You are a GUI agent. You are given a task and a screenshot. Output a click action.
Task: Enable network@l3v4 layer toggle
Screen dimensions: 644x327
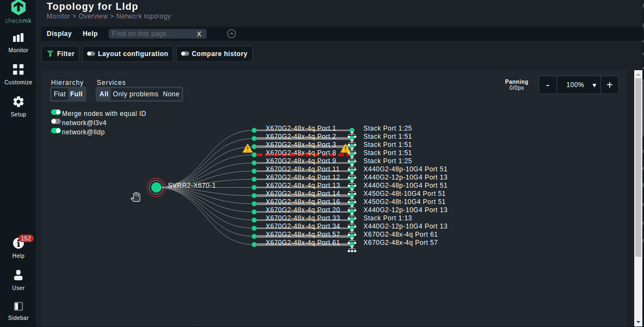(x=56, y=122)
